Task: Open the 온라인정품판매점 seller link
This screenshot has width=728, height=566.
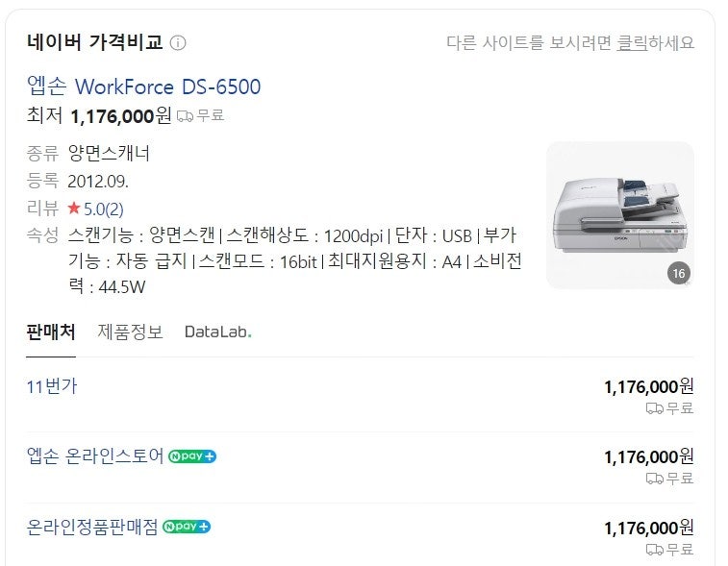Action: 92,527
